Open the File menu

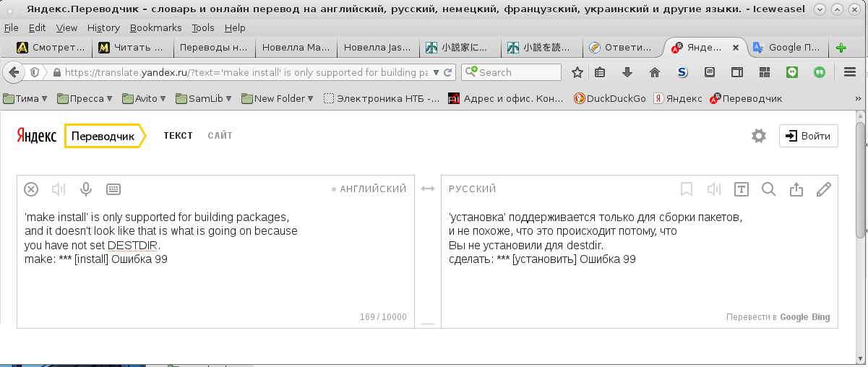pos(12,27)
